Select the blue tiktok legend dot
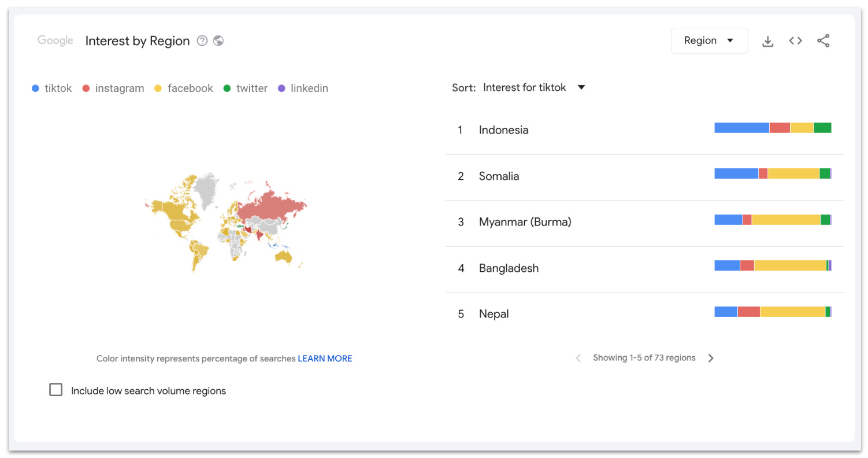868x458 pixels. [x=36, y=88]
